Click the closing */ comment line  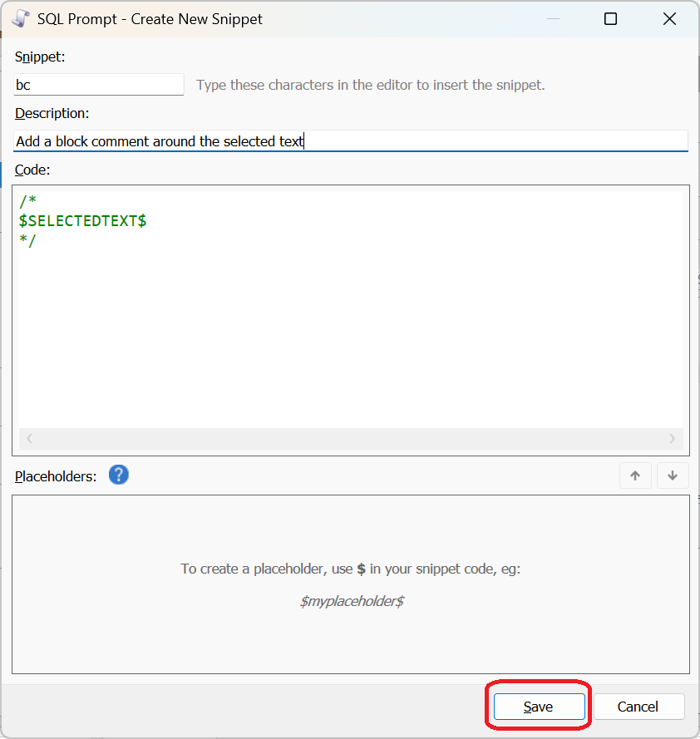[x=27, y=240]
